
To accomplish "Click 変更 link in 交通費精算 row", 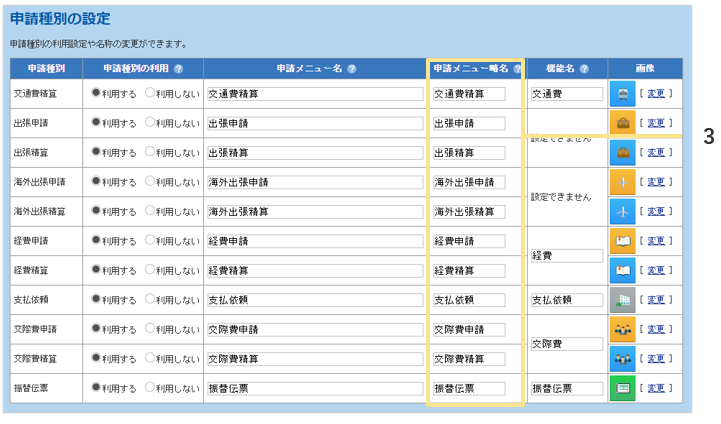I will tap(655, 94).
